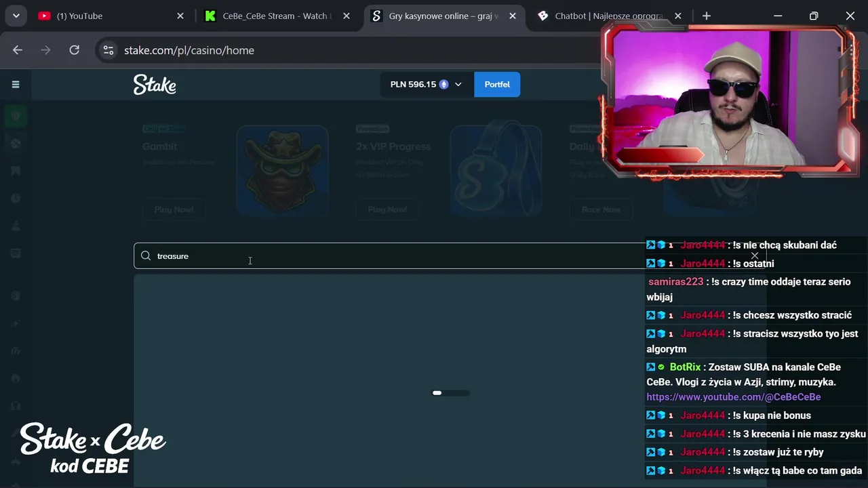Open a new browser tab

[x=707, y=16]
